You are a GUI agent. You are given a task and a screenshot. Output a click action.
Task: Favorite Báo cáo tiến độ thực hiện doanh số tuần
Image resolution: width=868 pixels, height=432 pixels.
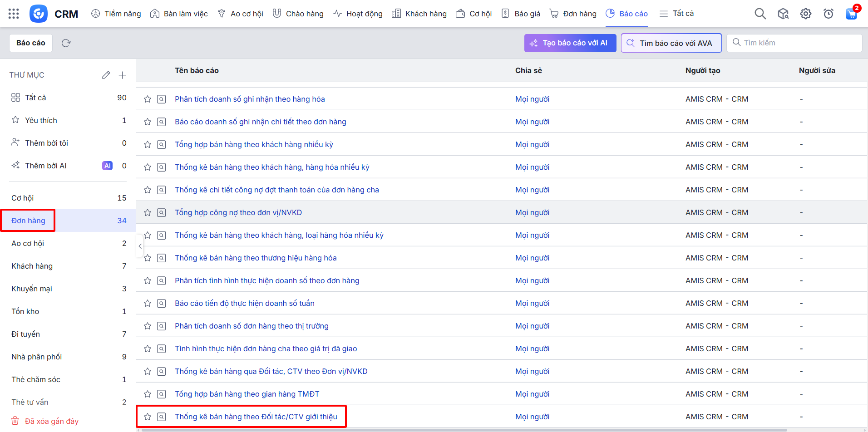pos(148,303)
